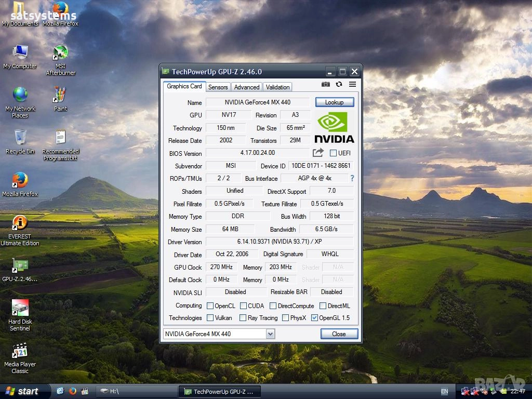Click the GPU-Z screenshot camera icon
The width and height of the screenshot is (532, 399).
point(325,84)
